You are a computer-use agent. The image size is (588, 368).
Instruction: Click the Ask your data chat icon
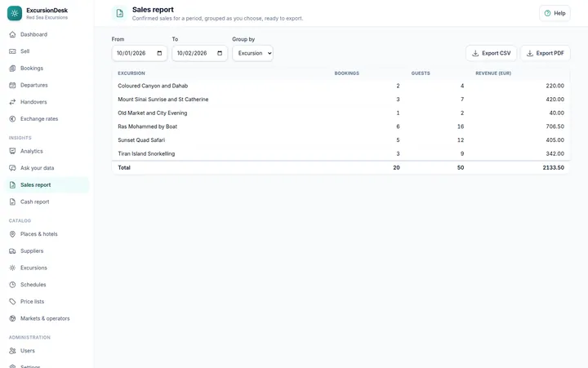coord(12,168)
